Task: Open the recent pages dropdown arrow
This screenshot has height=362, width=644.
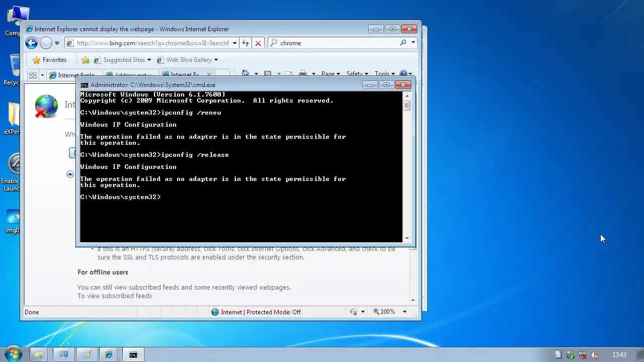Action: (x=57, y=43)
